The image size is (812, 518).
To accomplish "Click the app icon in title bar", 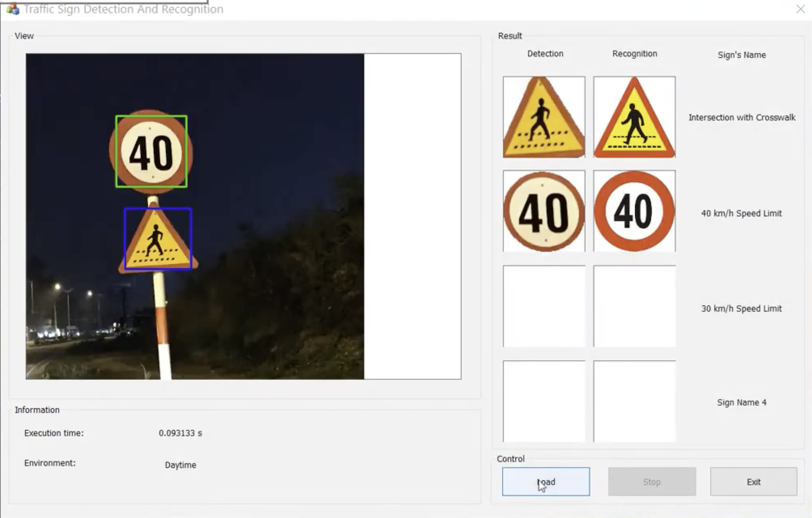I will tap(12, 9).
